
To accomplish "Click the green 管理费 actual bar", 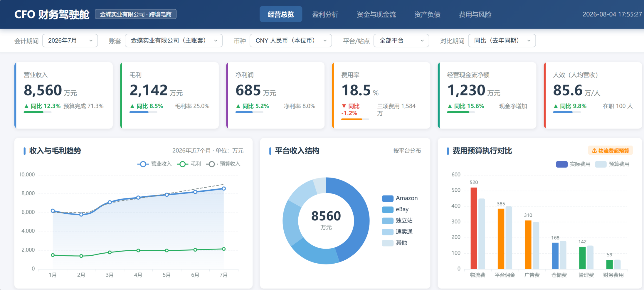I will point(582,258).
